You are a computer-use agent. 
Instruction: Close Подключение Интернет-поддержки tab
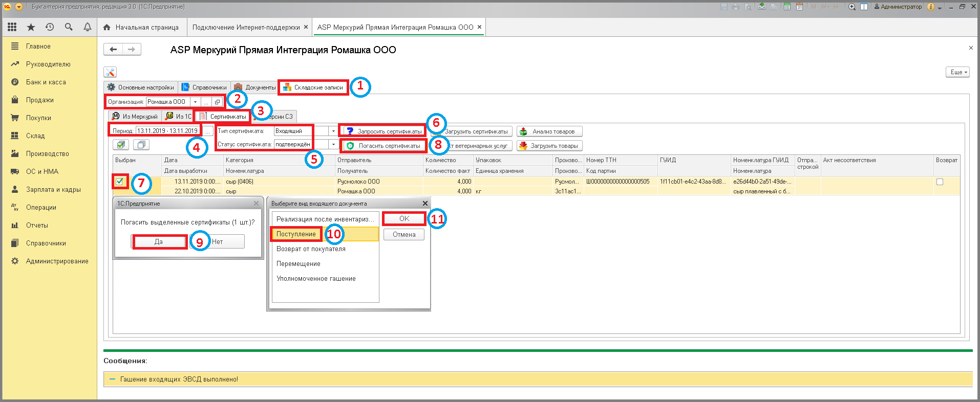[x=306, y=27]
